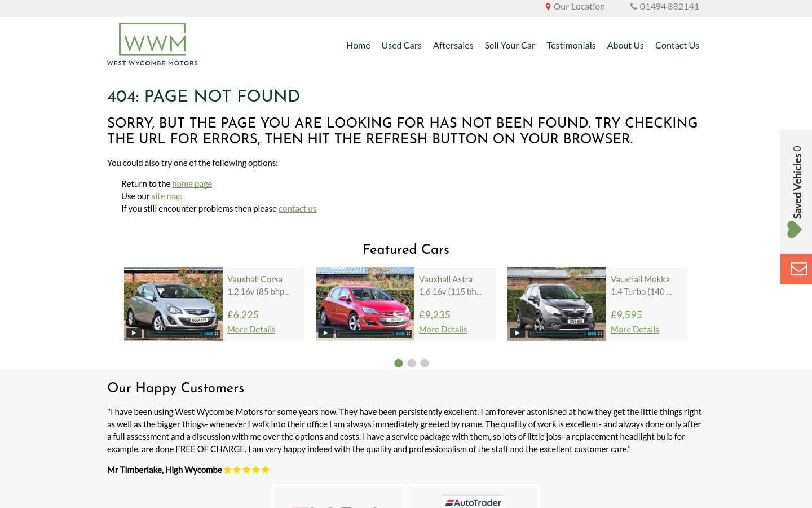Image resolution: width=812 pixels, height=508 pixels.
Task: Open the orange envelope contact icon
Action: tap(796, 269)
